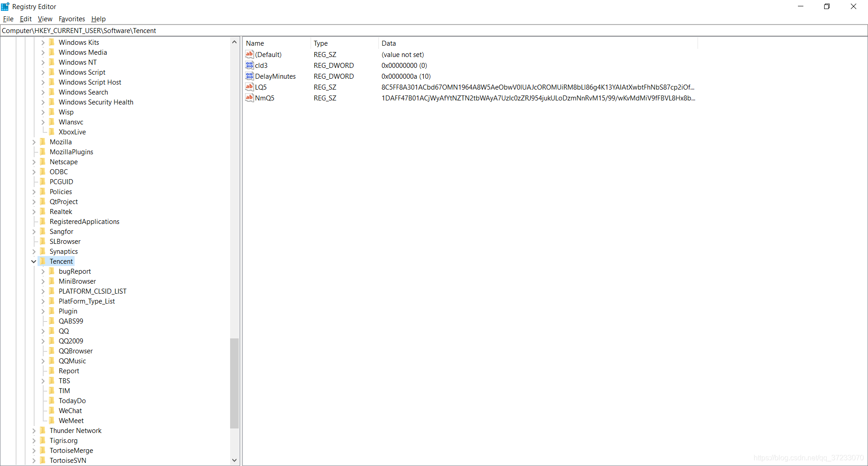The height and width of the screenshot is (466, 868).
Task: Click the Tencent folder icon
Action: click(x=43, y=261)
